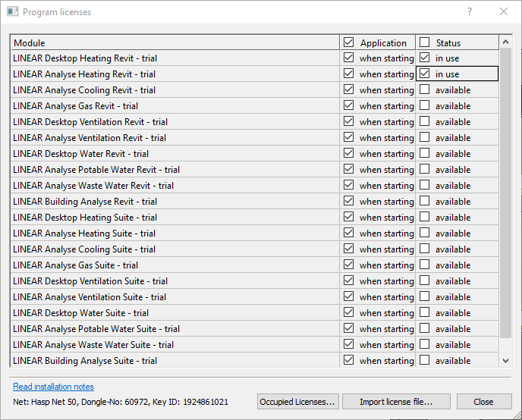Select row LINEAR Desktop Heating Suite - trial

255,218
